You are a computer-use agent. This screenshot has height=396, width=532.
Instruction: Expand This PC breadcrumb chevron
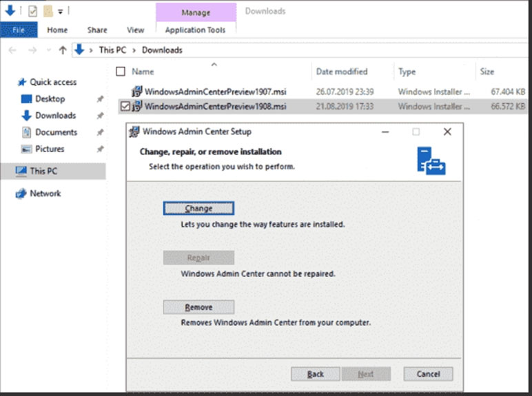coord(134,50)
